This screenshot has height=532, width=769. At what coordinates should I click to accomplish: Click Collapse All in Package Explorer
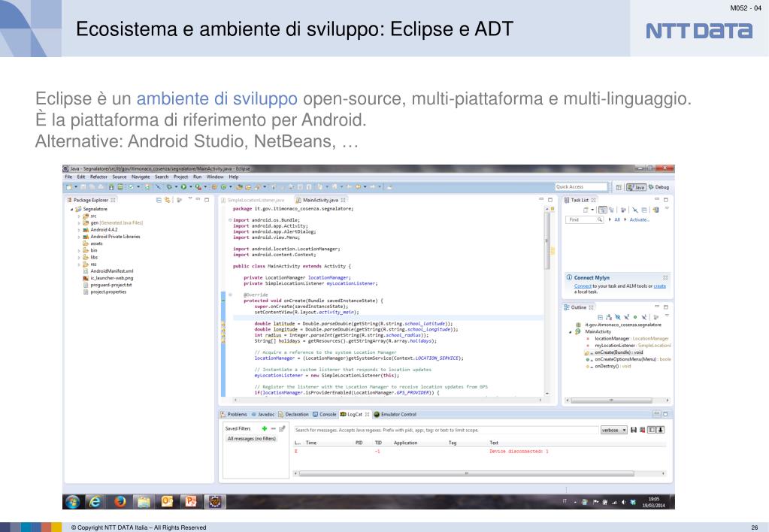click(x=159, y=200)
